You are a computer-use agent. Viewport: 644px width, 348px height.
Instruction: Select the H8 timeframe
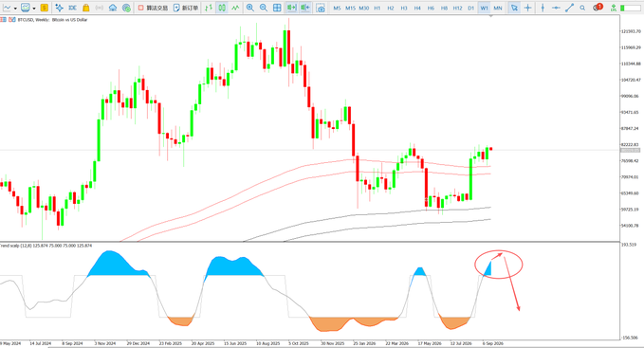click(x=444, y=9)
